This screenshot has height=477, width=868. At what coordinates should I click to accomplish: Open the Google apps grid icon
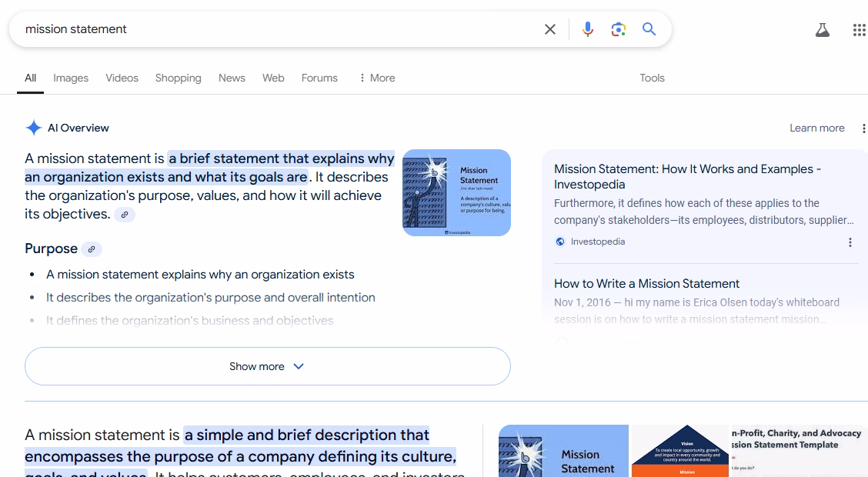[x=859, y=30]
